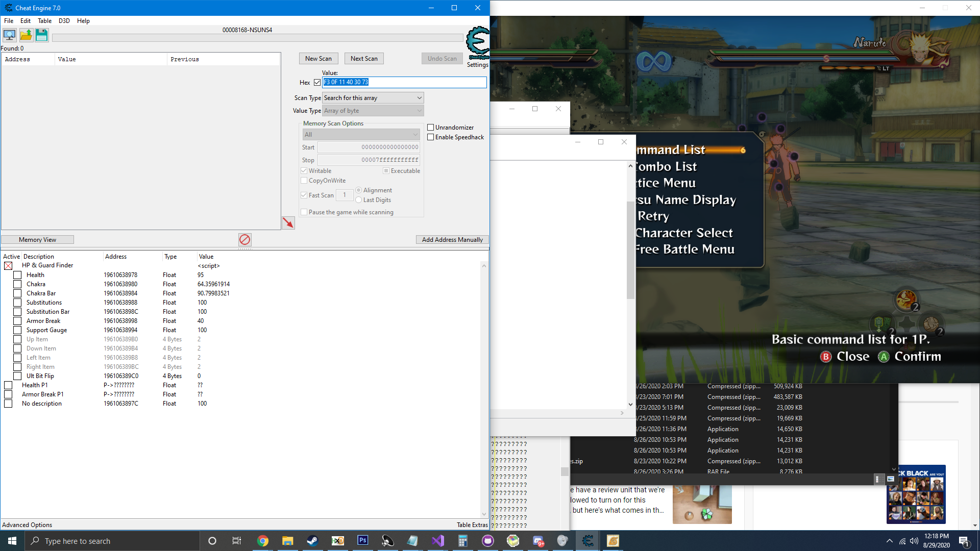The image size is (980, 551).
Task: Open the Table menu
Action: click(44, 21)
